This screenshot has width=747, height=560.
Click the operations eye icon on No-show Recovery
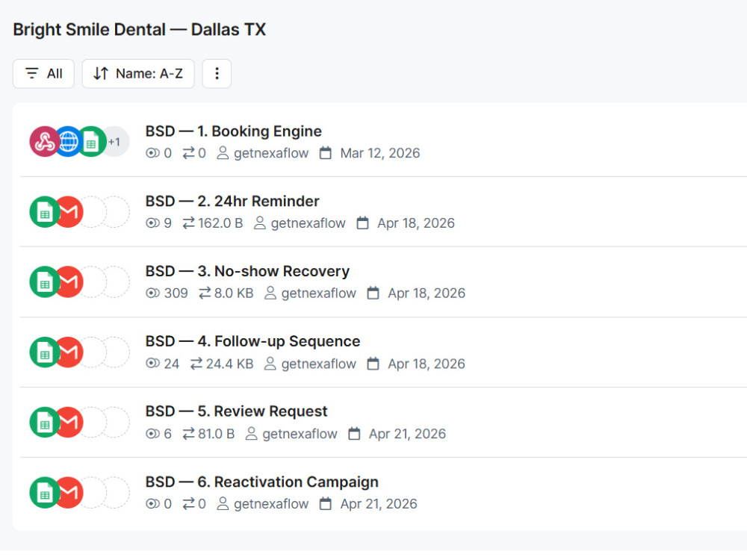(152, 293)
